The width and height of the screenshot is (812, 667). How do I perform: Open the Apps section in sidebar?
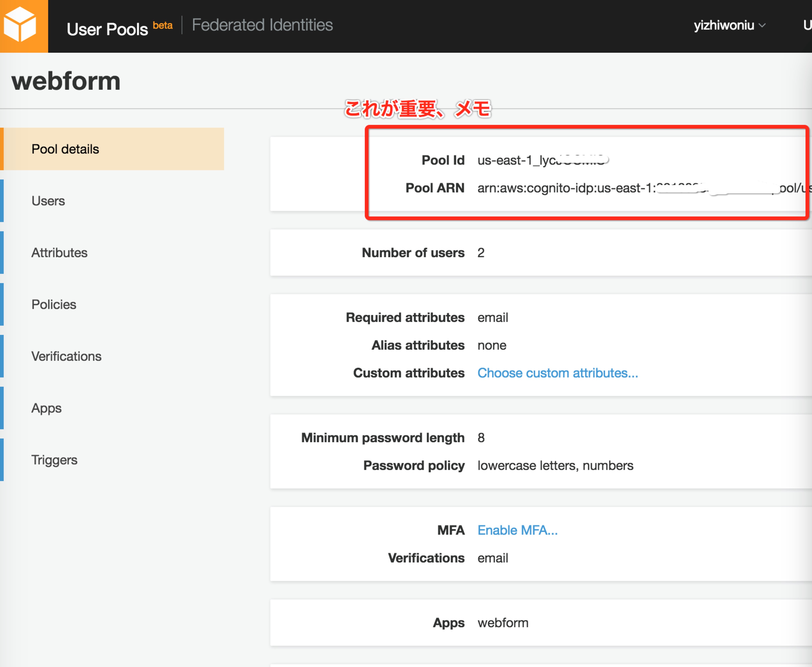(x=46, y=408)
